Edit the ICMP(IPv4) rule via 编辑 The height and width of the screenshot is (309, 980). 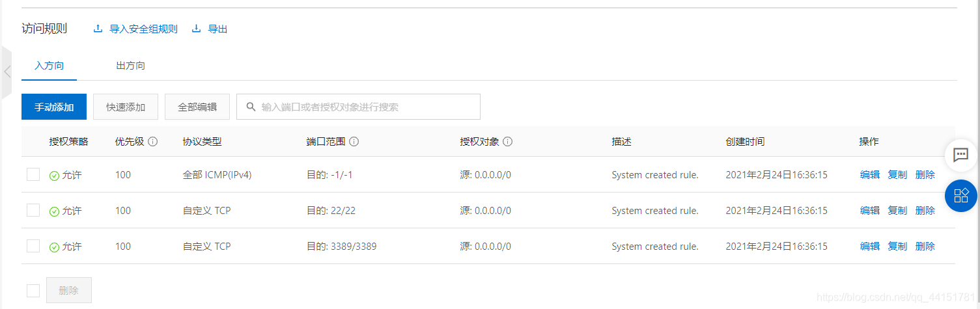click(870, 174)
